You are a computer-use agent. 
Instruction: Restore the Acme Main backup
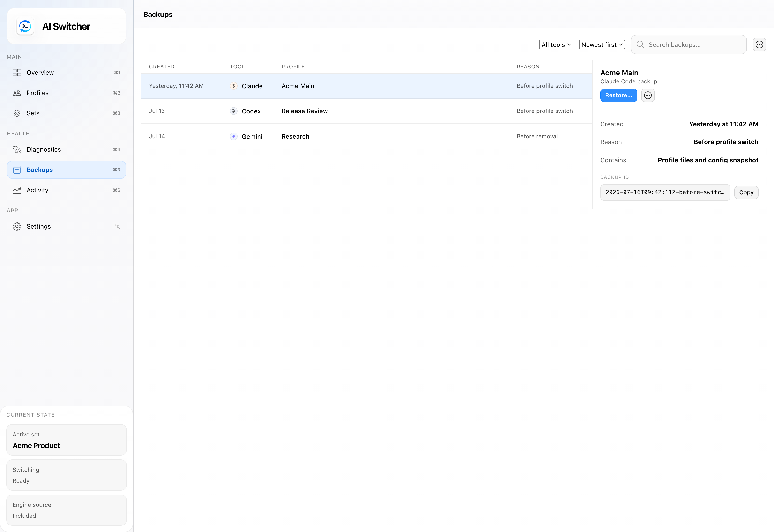pyautogui.click(x=618, y=95)
